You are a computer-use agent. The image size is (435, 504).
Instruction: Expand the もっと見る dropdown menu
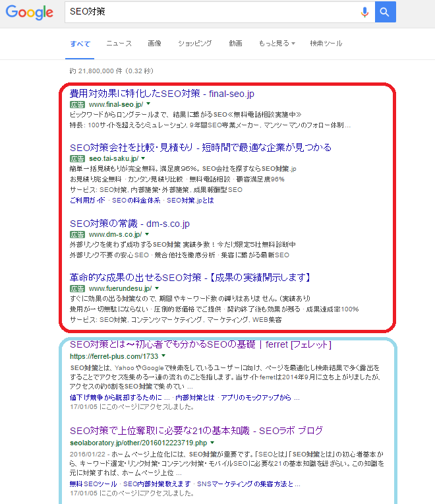pyautogui.click(x=277, y=44)
